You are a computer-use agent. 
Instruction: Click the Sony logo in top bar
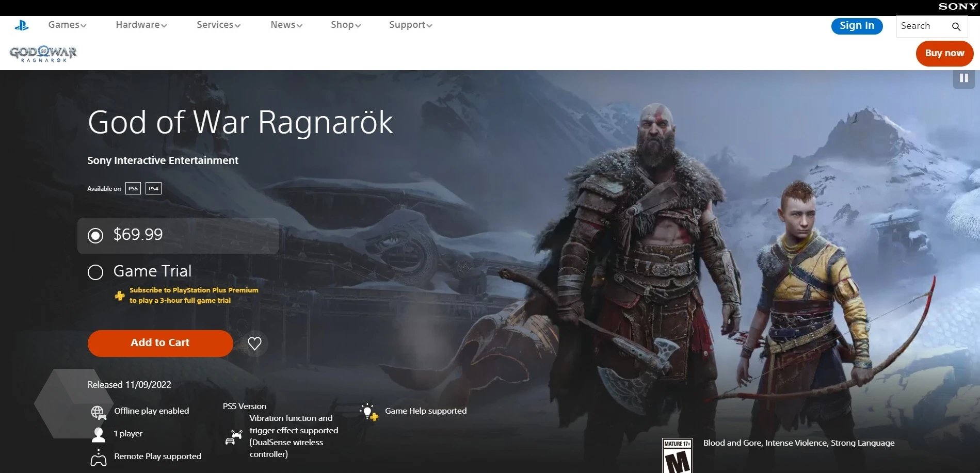[958, 7]
